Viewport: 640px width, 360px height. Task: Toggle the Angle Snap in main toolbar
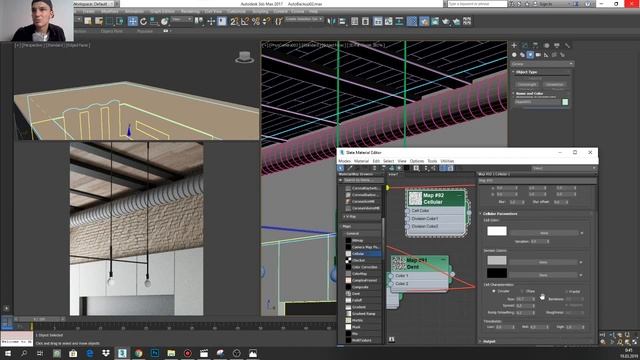[x=245, y=21]
